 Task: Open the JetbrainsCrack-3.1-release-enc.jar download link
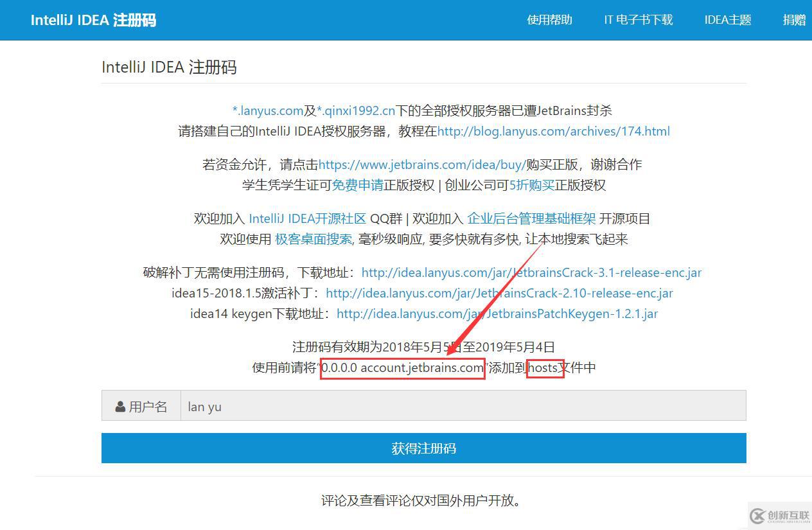531,272
